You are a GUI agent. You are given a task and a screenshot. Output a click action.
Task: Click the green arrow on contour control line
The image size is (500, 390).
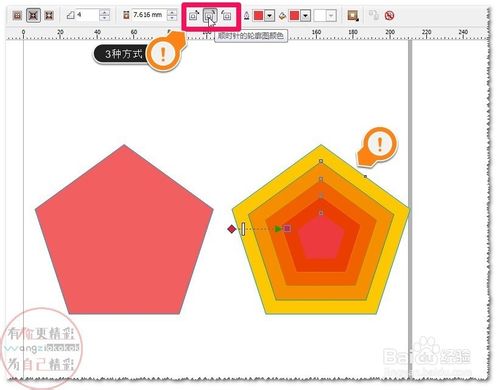click(278, 229)
